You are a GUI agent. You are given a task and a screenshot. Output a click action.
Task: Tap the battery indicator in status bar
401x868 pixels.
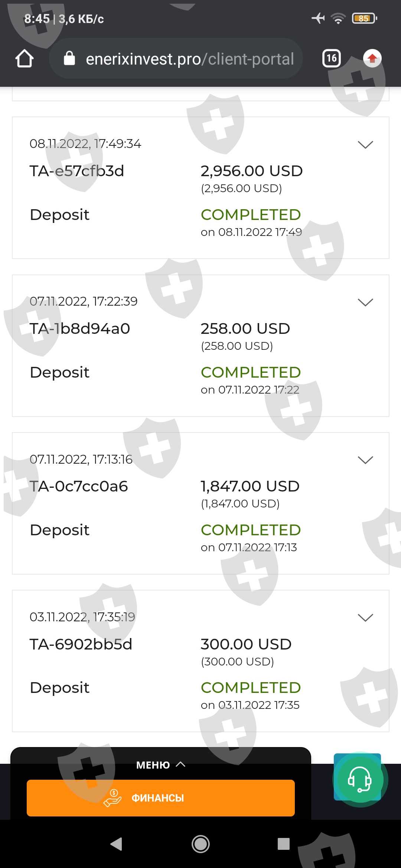click(x=364, y=18)
